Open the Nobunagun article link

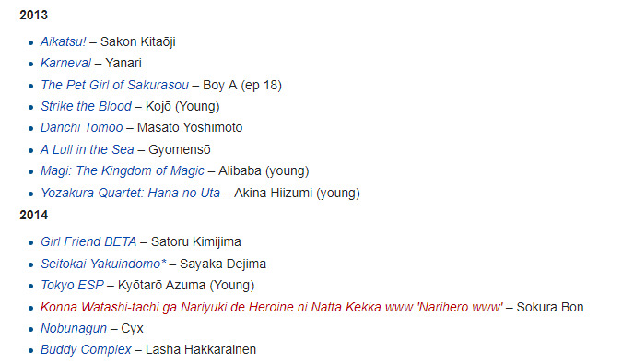tap(74, 328)
